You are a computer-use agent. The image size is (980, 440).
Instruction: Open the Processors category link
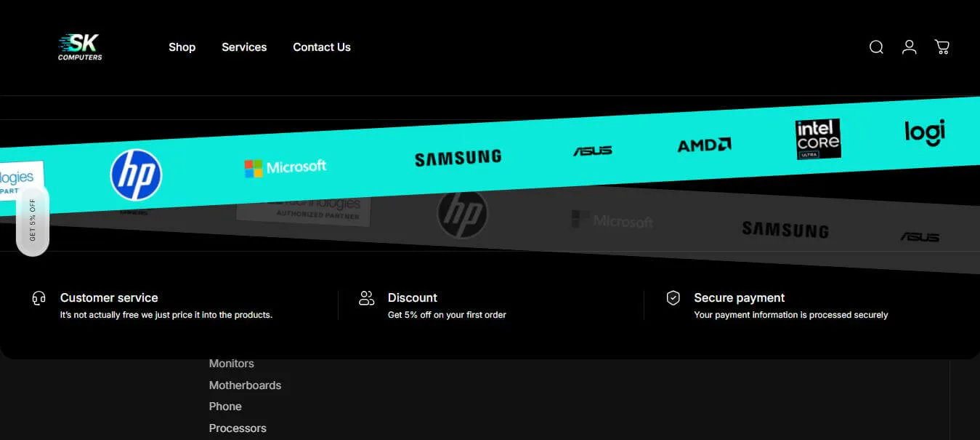(x=238, y=428)
